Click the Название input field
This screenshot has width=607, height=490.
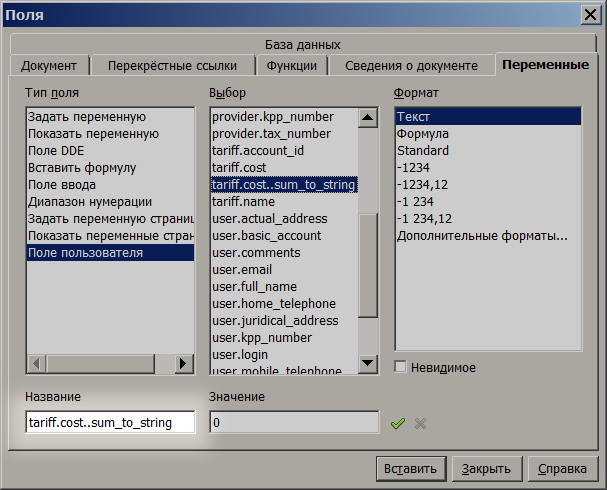tap(110, 422)
